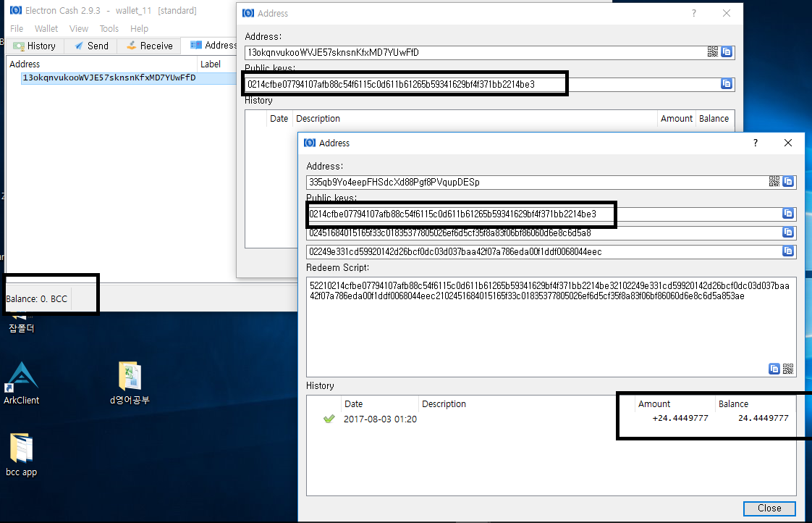Viewport: 812px width, 523px height.
Task: Click the Address column header in main window
Action: 103,64
